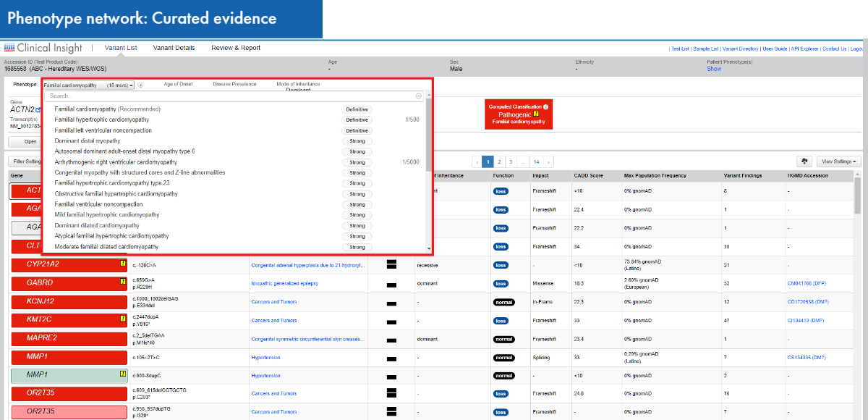This screenshot has width=868, height=420.
Task: Open the Sample List link
Action: click(x=706, y=49)
